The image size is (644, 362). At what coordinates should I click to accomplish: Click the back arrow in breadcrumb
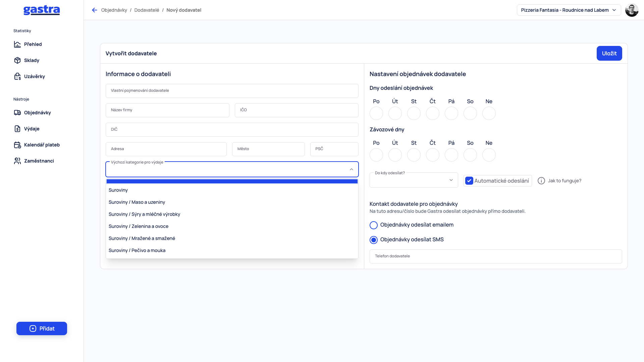[95, 10]
